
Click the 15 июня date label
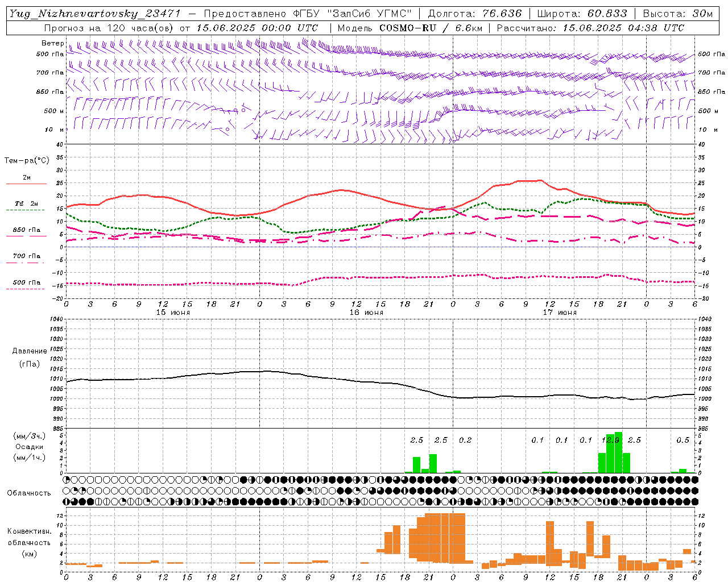coord(173,313)
